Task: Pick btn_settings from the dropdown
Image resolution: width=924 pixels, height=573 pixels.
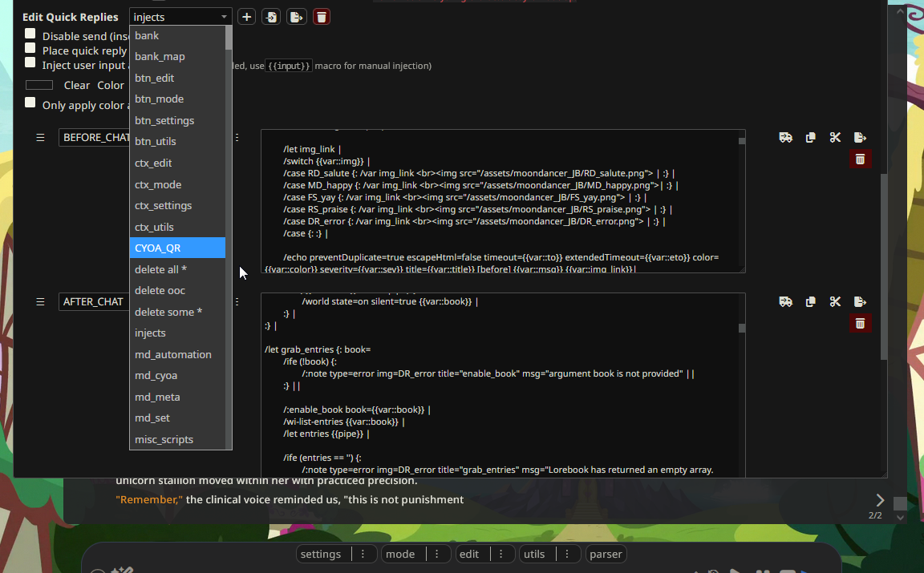Action: 177,120
